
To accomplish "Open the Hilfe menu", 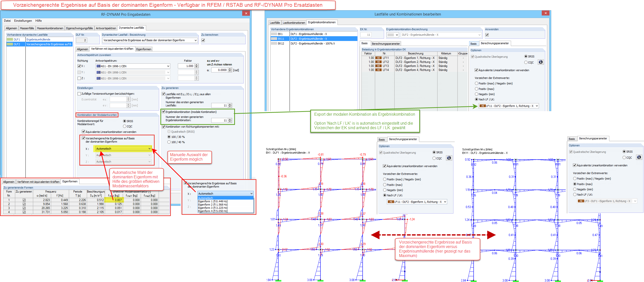I will tap(38, 21).
